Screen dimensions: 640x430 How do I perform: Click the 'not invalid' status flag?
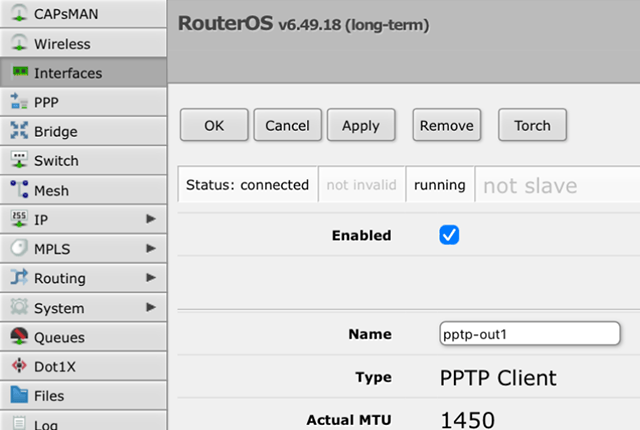coord(361,184)
